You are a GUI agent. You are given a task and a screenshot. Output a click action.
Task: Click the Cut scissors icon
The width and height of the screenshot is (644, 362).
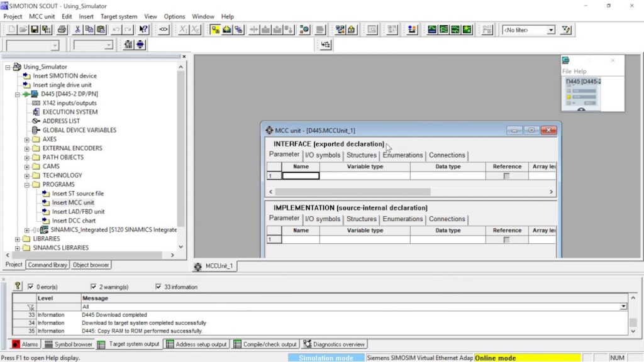click(77, 30)
